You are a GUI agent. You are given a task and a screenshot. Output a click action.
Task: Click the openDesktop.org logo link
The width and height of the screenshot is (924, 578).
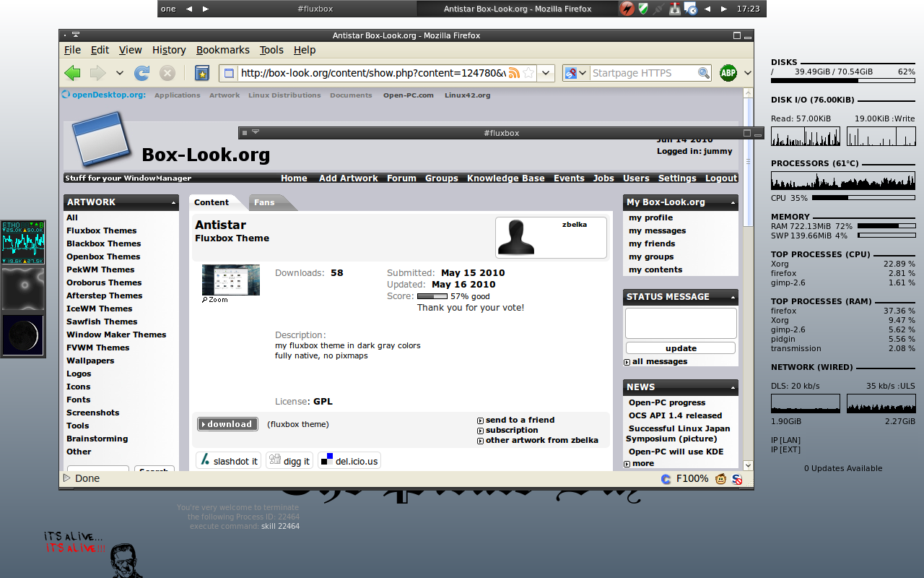[103, 95]
